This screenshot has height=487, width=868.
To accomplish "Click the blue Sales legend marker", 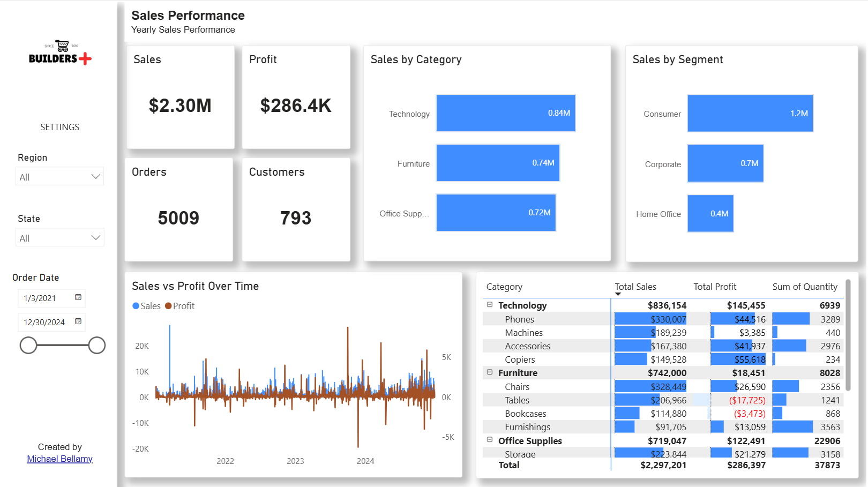I will 136,306.
